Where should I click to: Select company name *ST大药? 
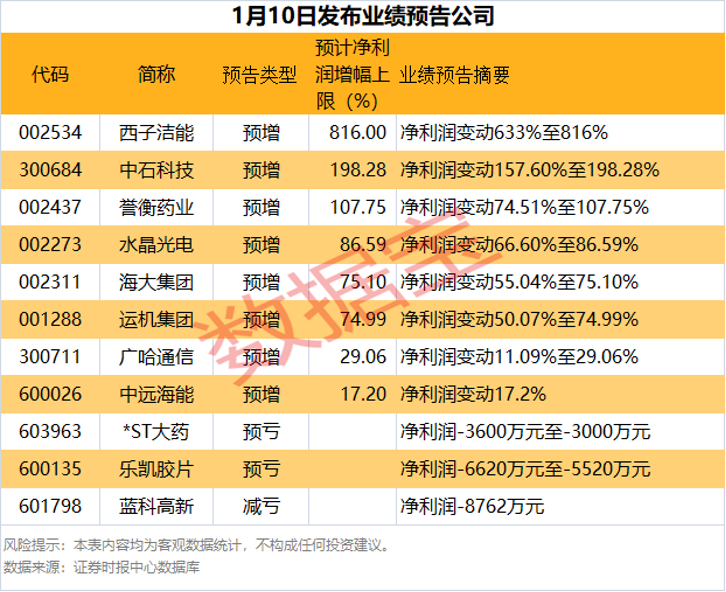pyautogui.click(x=156, y=433)
